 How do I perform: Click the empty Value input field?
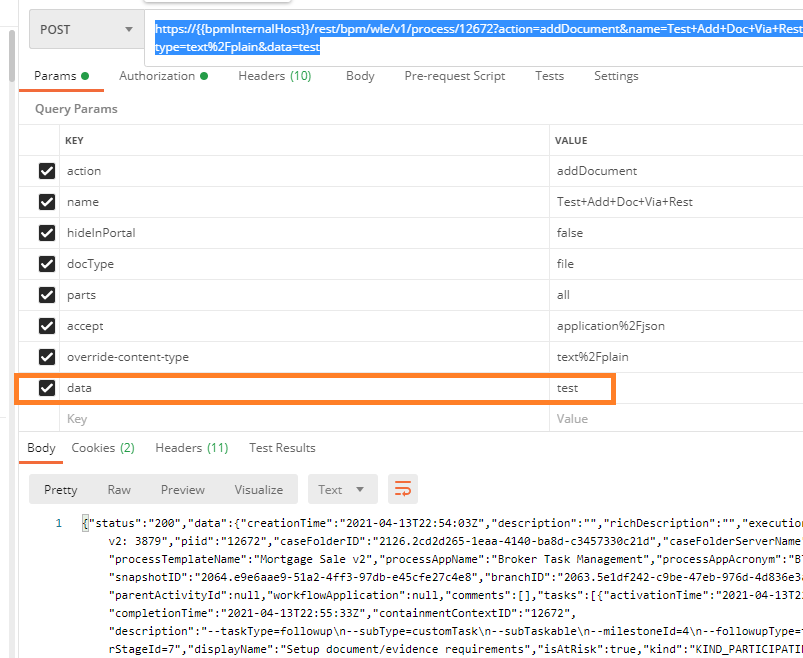pos(677,419)
